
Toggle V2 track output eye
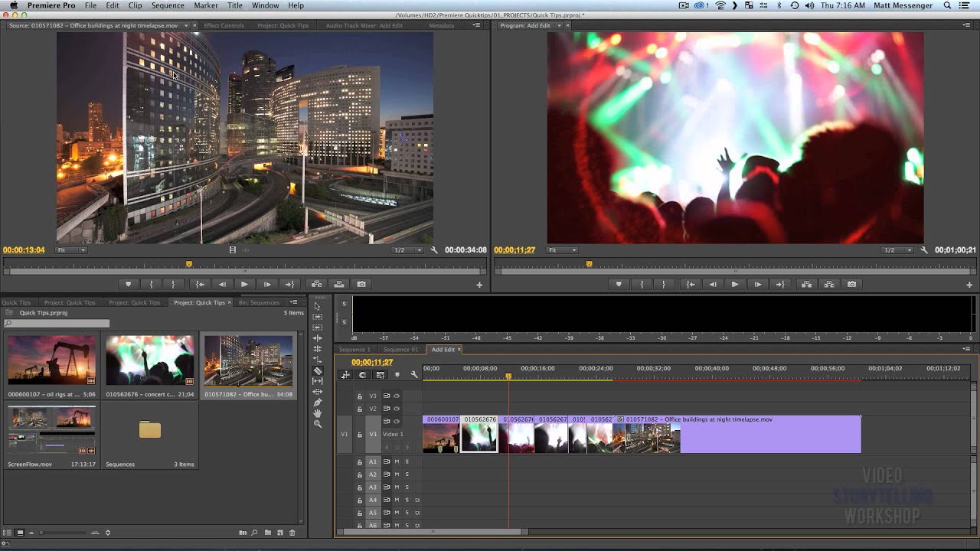pyautogui.click(x=397, y=409)
